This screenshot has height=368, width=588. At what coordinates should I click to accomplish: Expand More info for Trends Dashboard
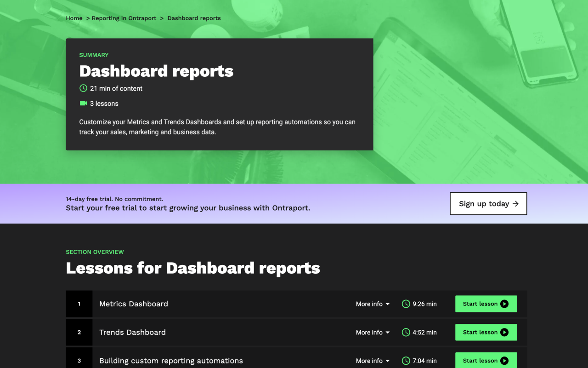[x=373, y=333]
